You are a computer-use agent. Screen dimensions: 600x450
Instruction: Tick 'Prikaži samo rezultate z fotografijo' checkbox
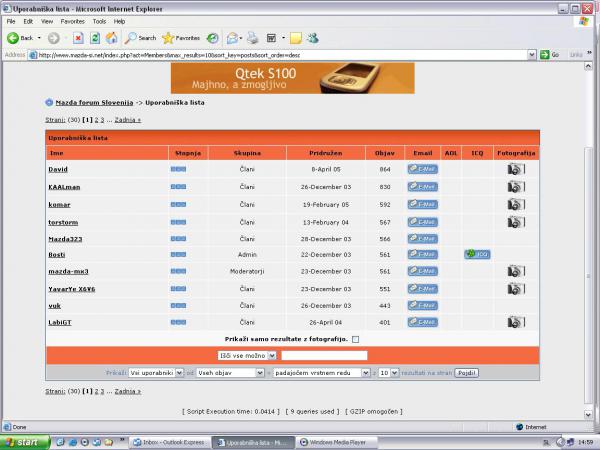coord(355,339)
